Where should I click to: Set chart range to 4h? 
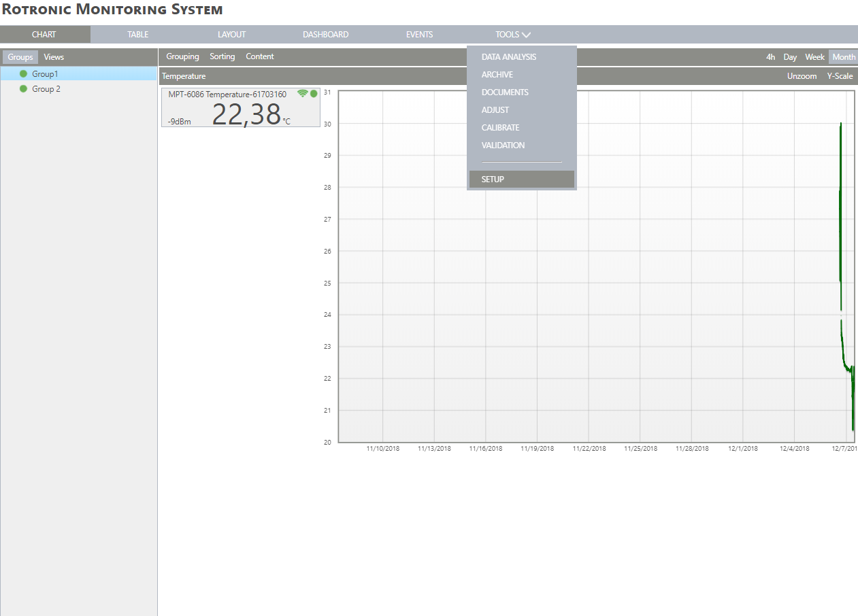(x=770, y=57)
